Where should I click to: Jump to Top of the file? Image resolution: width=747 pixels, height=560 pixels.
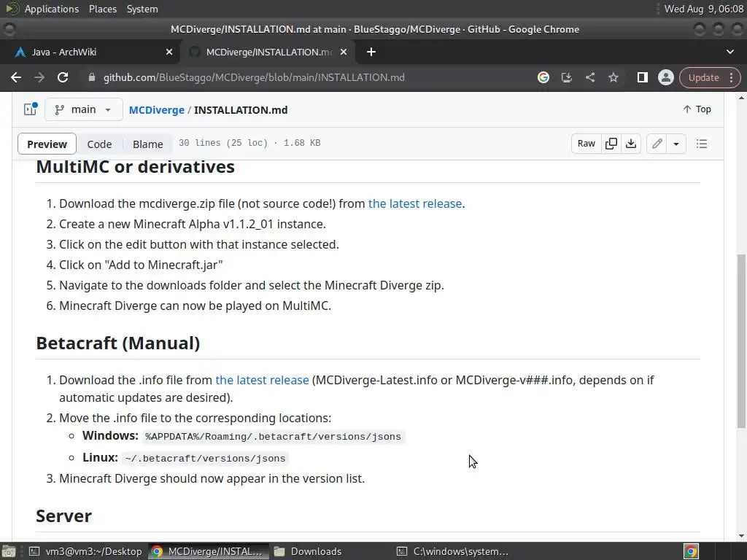697,109
